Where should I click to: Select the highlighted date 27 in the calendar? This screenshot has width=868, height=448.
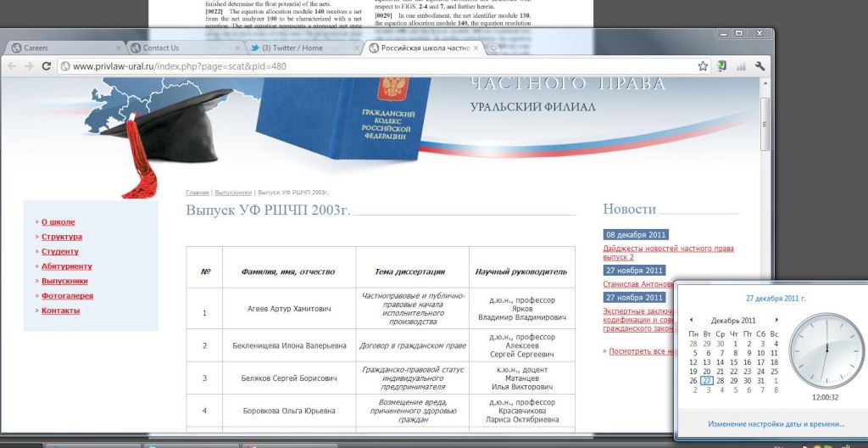coord(707,381)
